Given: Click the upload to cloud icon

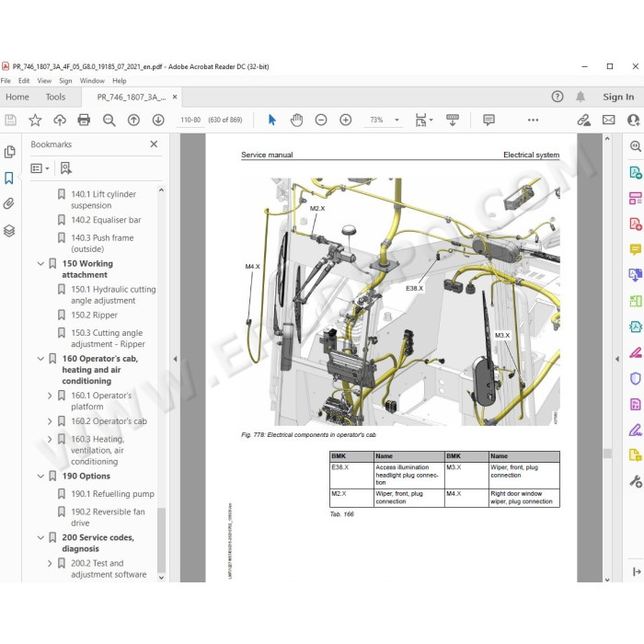Looking at the screenshot, I should click(60, 120).
